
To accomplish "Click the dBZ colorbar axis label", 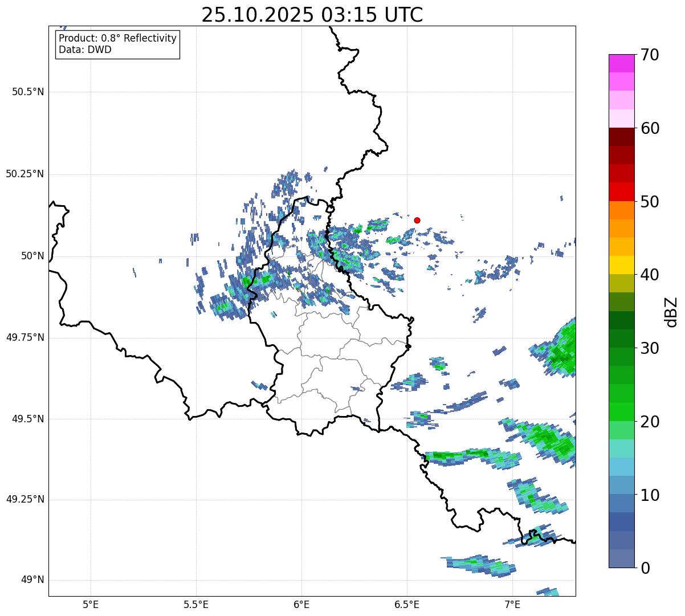I will tap(672, 311).
